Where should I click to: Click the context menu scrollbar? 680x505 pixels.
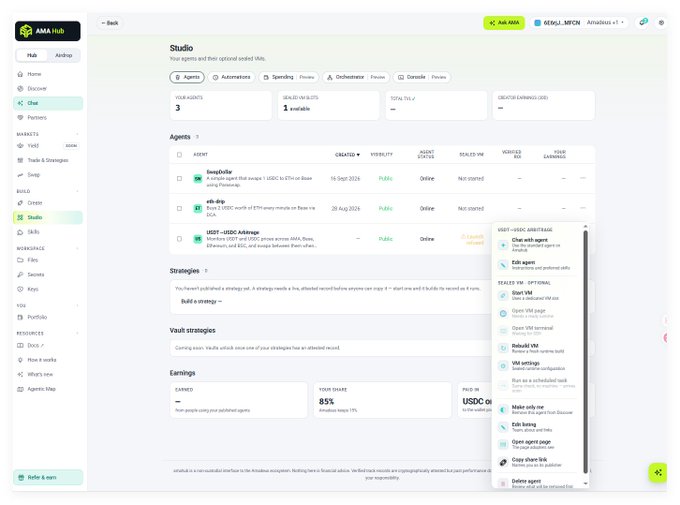coord(585,352)
